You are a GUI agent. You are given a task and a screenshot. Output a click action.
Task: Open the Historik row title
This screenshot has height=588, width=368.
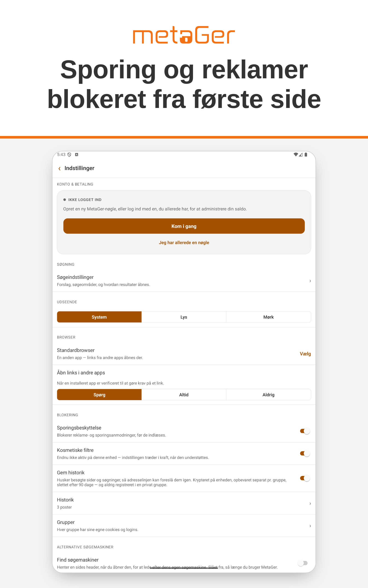pyautogui.click(x=65, y=500)
